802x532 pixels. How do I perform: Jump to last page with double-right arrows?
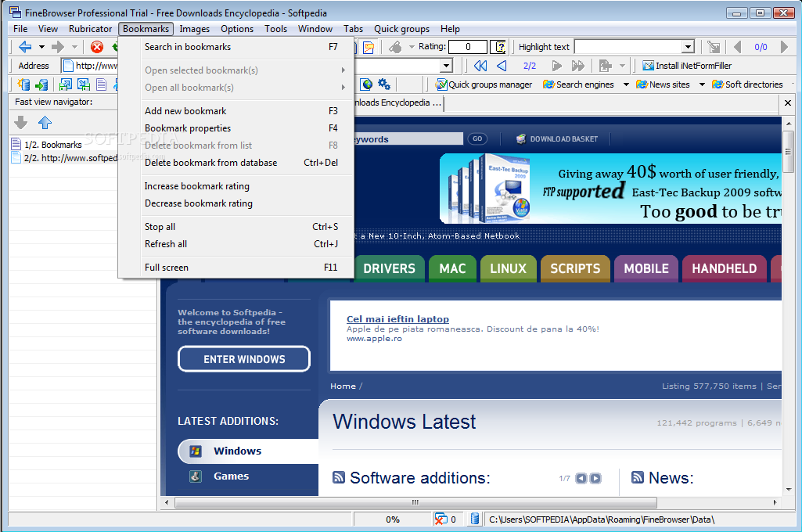(578, 66)
